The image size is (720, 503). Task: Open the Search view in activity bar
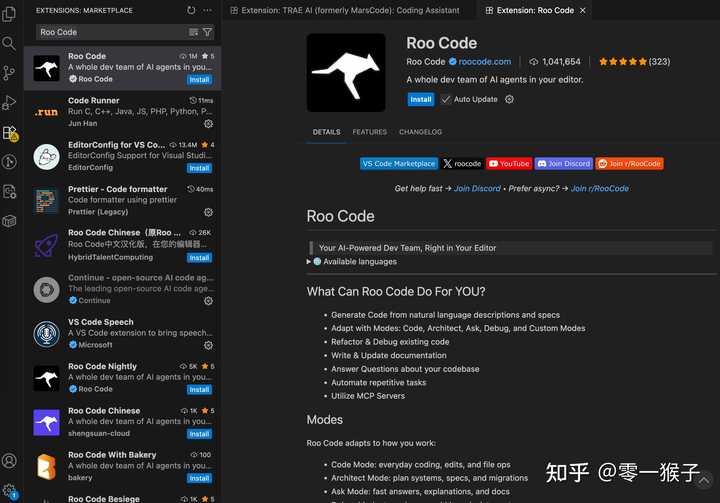click(9, 44)
